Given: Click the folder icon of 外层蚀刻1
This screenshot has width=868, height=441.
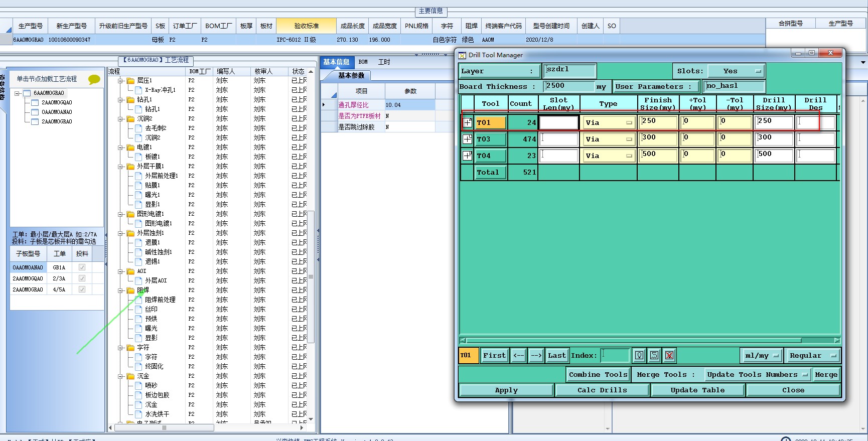Looking at the screenshot, I should pos(131,233).
